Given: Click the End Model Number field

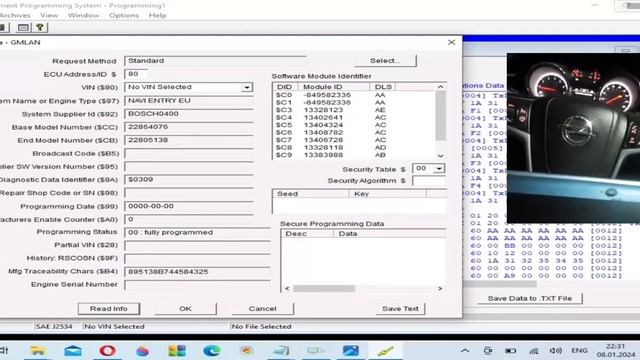Looking at the screenshot, I should point(189,140).
